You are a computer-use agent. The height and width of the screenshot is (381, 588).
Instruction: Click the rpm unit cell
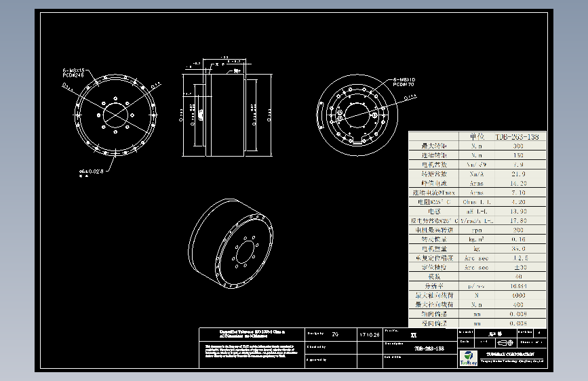(x=477, y=230)
